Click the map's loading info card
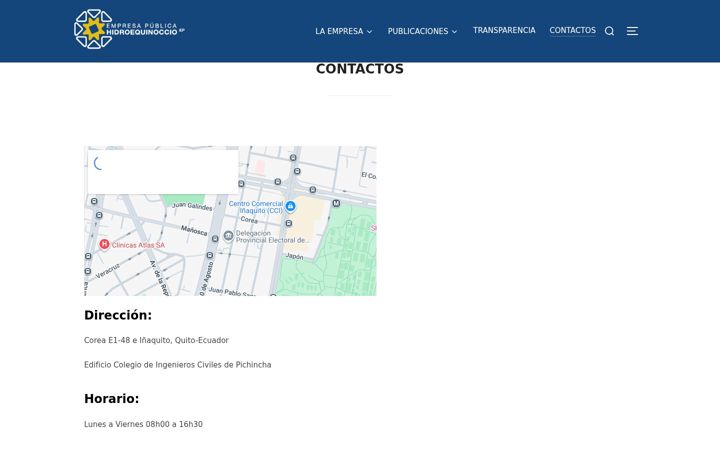The width and height of the screenshot is (720, 450). point(163,172)
